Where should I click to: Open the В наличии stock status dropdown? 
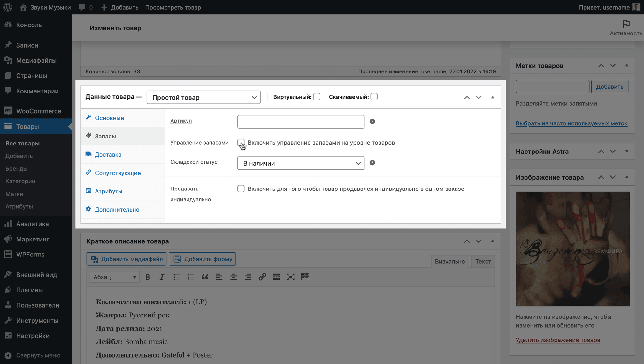point(301,163)
